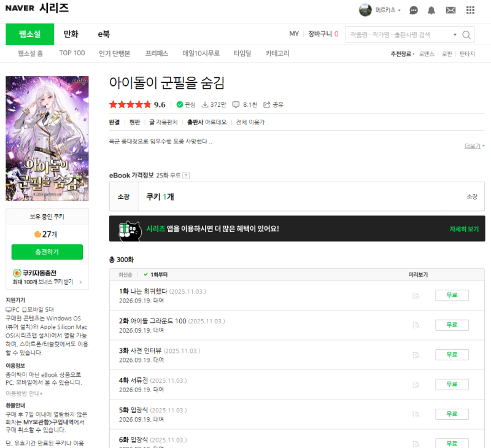Click the star rating 9.6
491x448 pixels.
(137, 104)
